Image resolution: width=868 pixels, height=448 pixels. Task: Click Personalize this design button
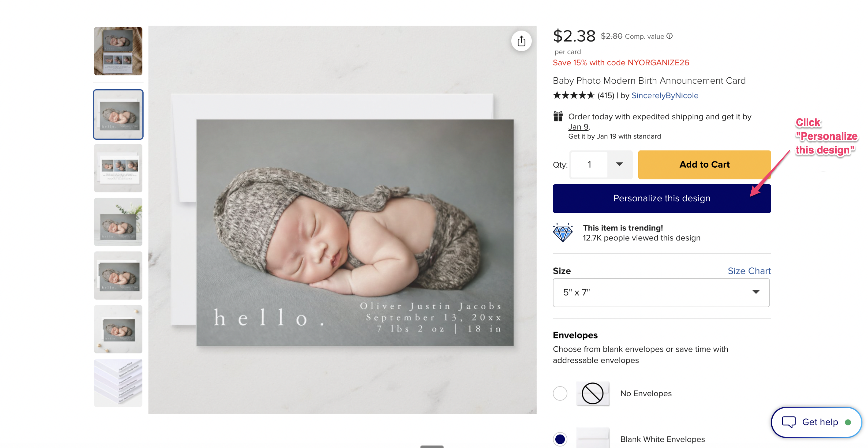[x=661, y=198]
